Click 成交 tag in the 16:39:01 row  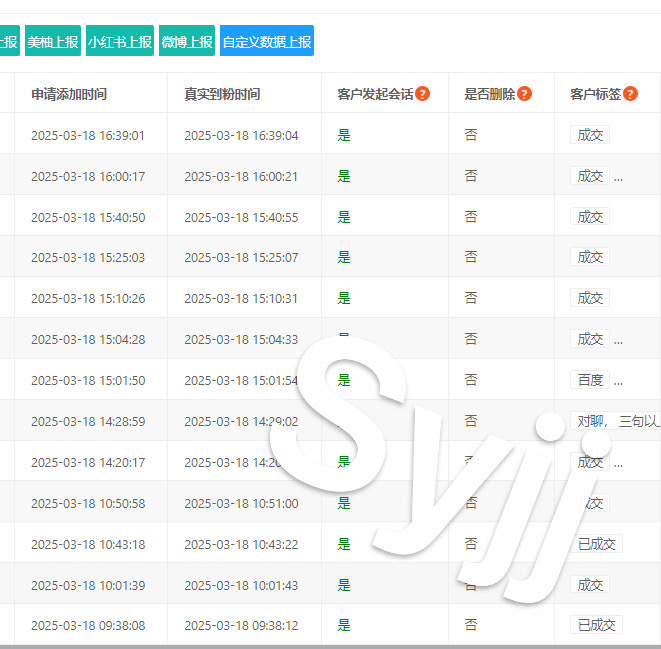590,135
